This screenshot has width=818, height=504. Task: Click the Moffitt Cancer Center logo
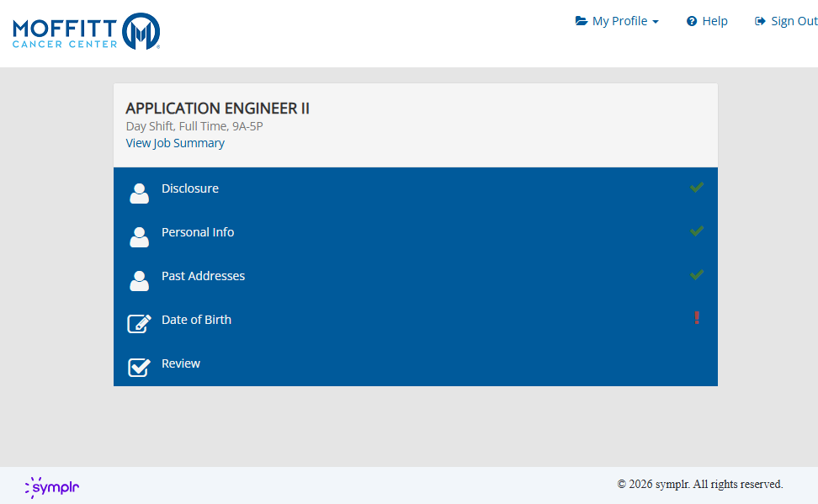pyautogui.click(x=86, y=31)
